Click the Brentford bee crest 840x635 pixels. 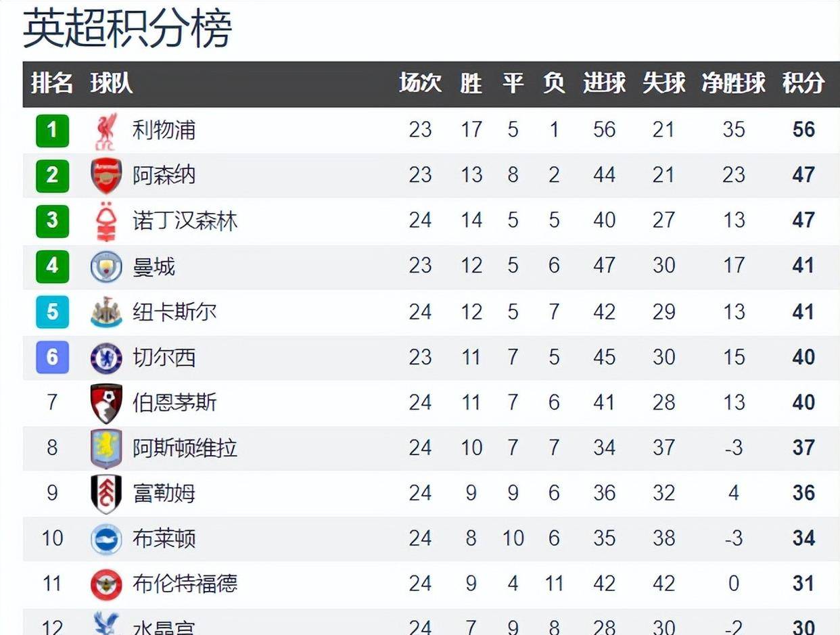(106, 584)
